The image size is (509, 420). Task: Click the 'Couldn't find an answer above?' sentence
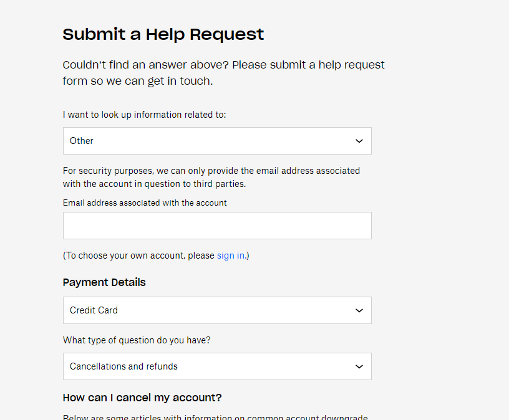pos(223,65)
